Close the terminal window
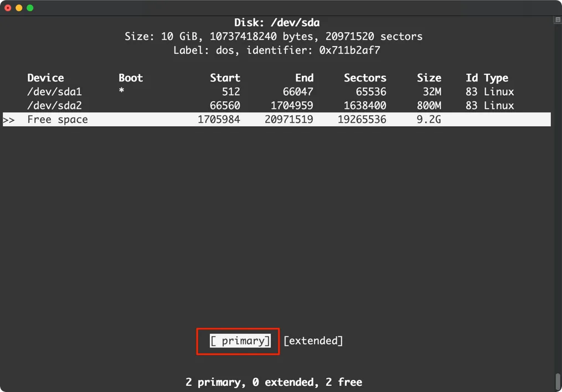Image resolution: width=562 pixels, height=392 pixels. (8, 8)
